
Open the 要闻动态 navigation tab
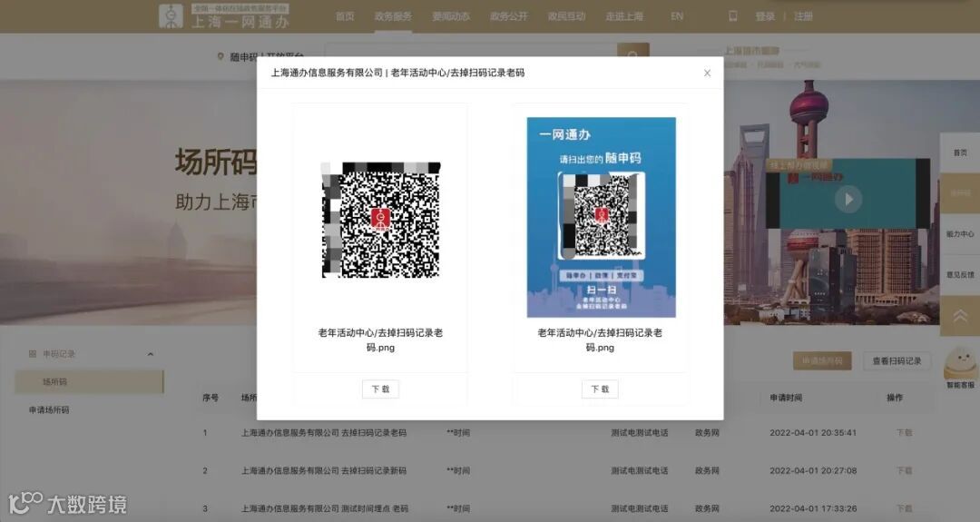click(x=451, y=16)
